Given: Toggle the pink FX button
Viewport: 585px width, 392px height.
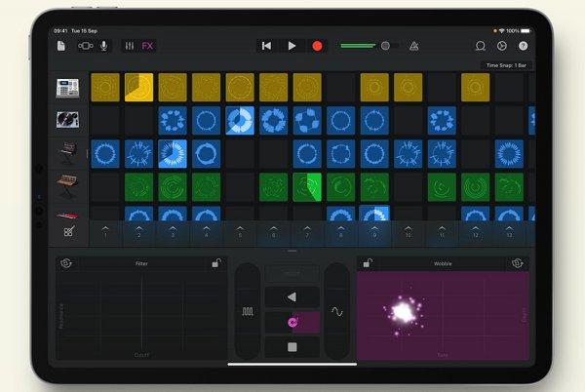Looking at the screenshot, I should point(147,46).
